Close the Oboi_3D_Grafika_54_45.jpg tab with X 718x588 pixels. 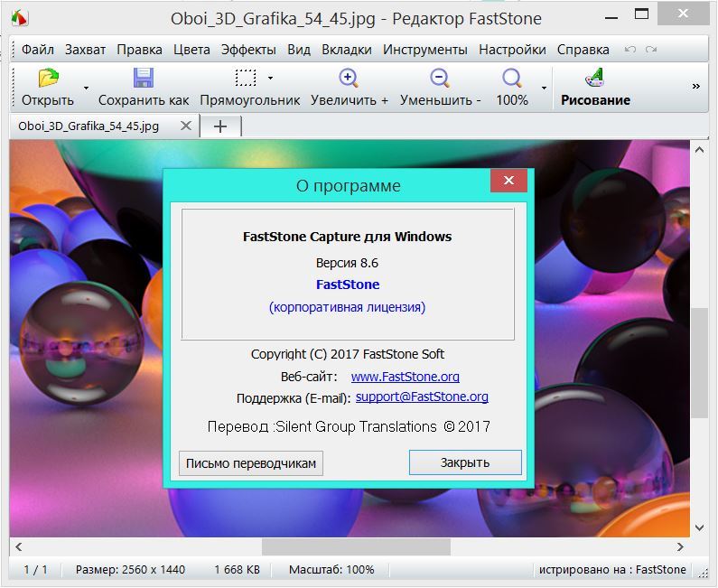point(185,126)
